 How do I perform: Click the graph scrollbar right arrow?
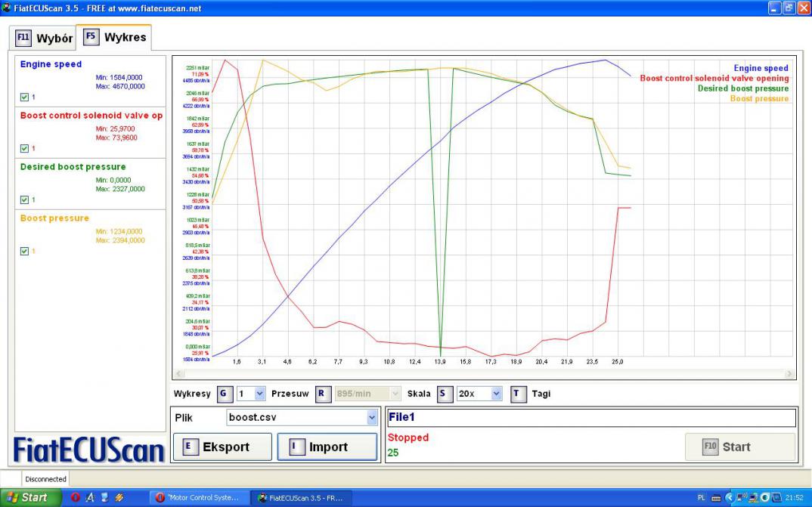(789, 373)
